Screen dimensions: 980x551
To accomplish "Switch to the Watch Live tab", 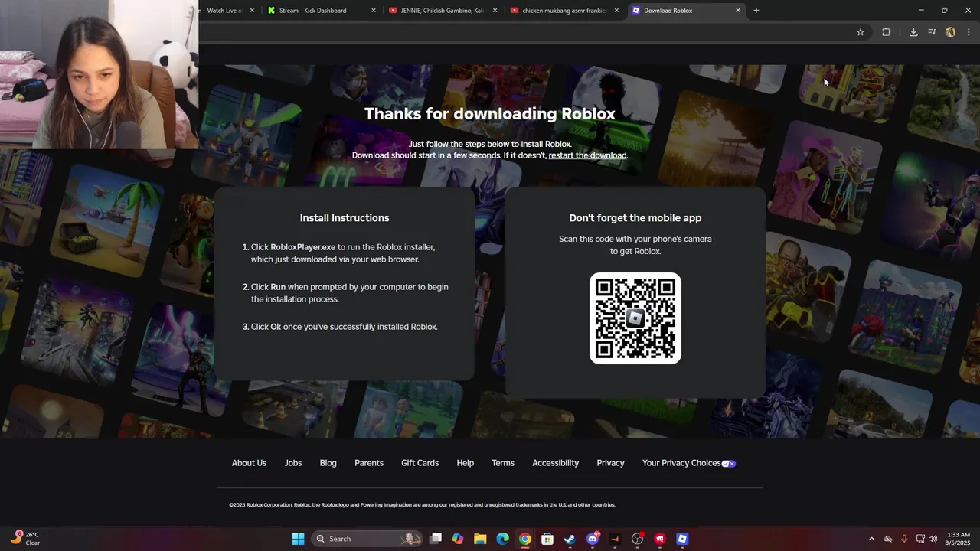I will [x=227, y=11].
